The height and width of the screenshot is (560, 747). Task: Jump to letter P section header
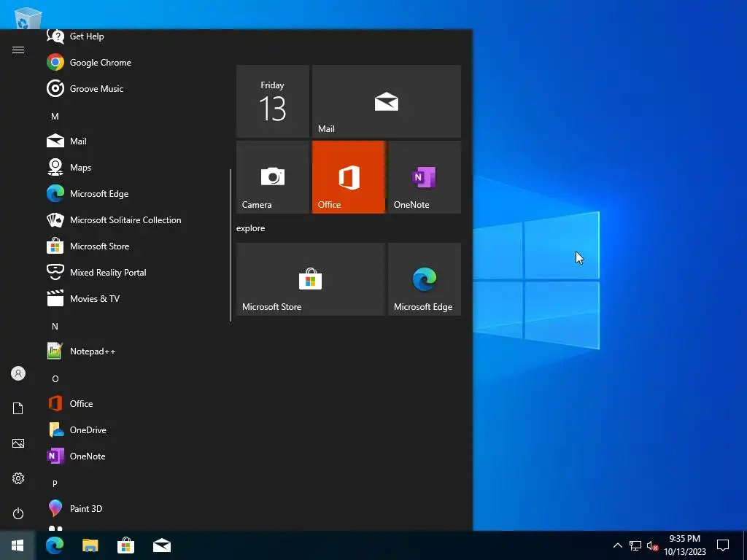[55, 483]
